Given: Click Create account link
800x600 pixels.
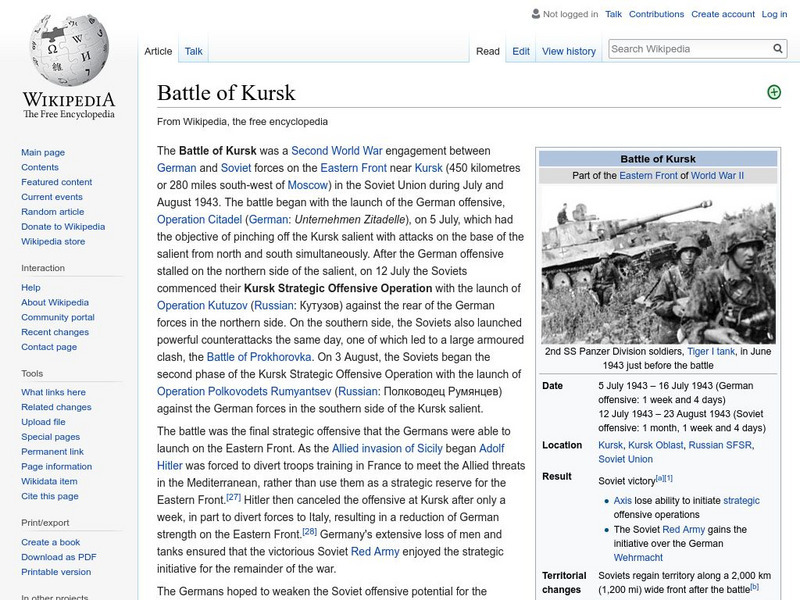Looking at the screenshot, I should 723,14.
